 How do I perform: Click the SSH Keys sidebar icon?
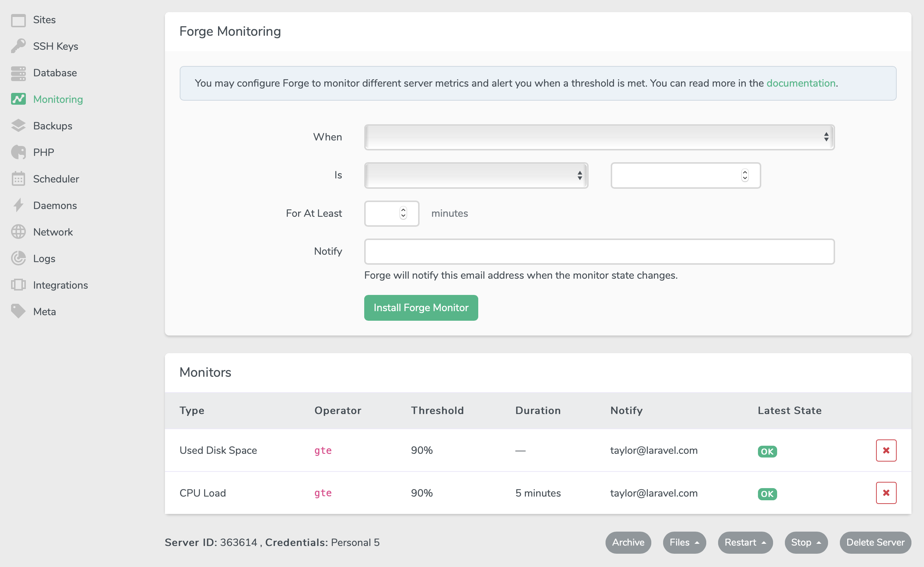18,46
